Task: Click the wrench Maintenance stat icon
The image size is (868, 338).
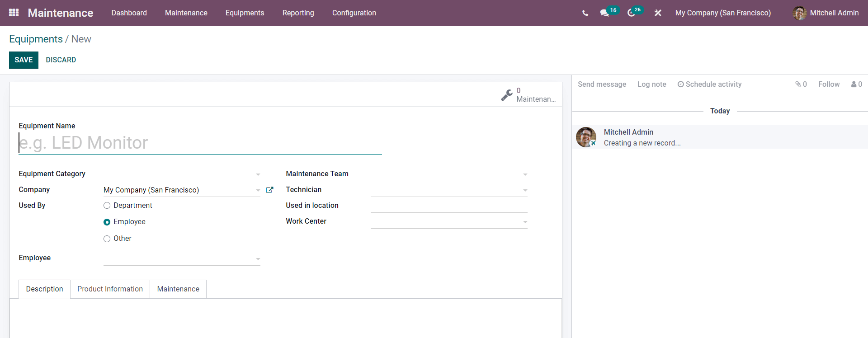Action: coord(507,95)
